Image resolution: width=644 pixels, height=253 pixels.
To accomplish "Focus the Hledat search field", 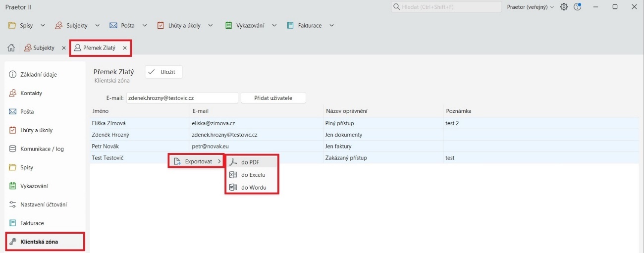I will point(446,7).
